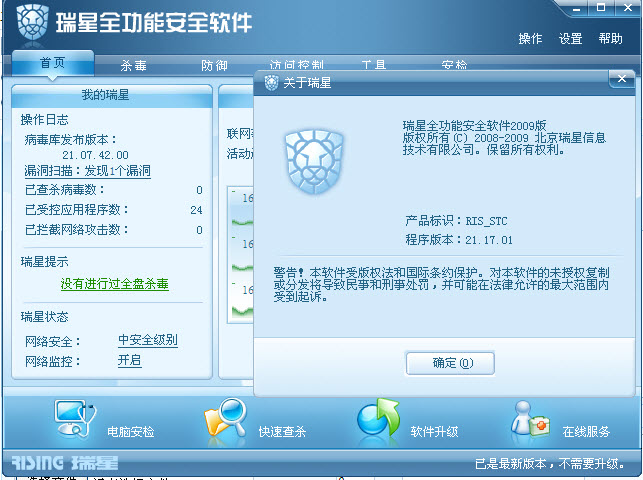Click the small lion icon beside 关于瑞星 title
This screenshot has width=643, height=480.
click(271, 83)
